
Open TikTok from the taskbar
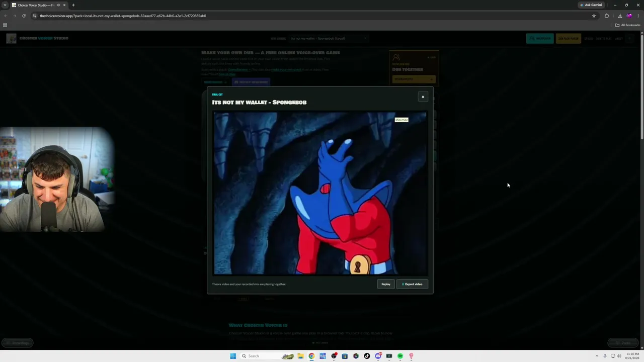367,356
